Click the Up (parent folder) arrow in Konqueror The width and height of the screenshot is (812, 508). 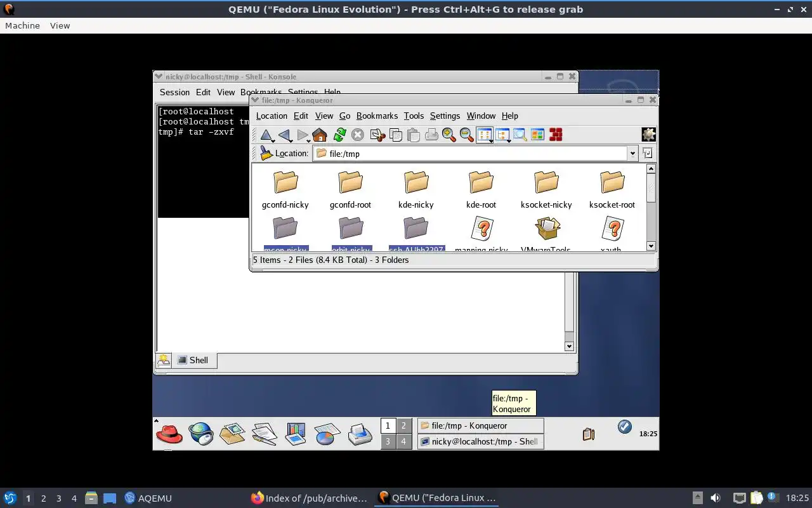tap(266, 135)
